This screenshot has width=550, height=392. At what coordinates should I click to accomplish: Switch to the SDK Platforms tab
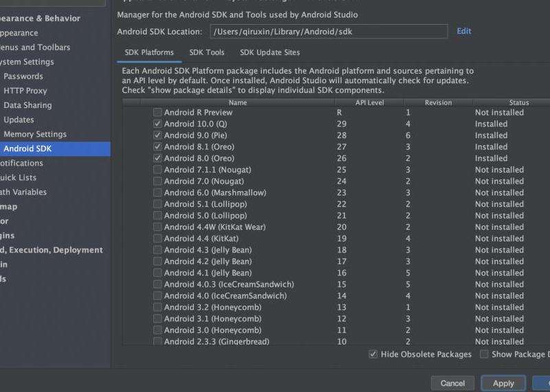149,52
